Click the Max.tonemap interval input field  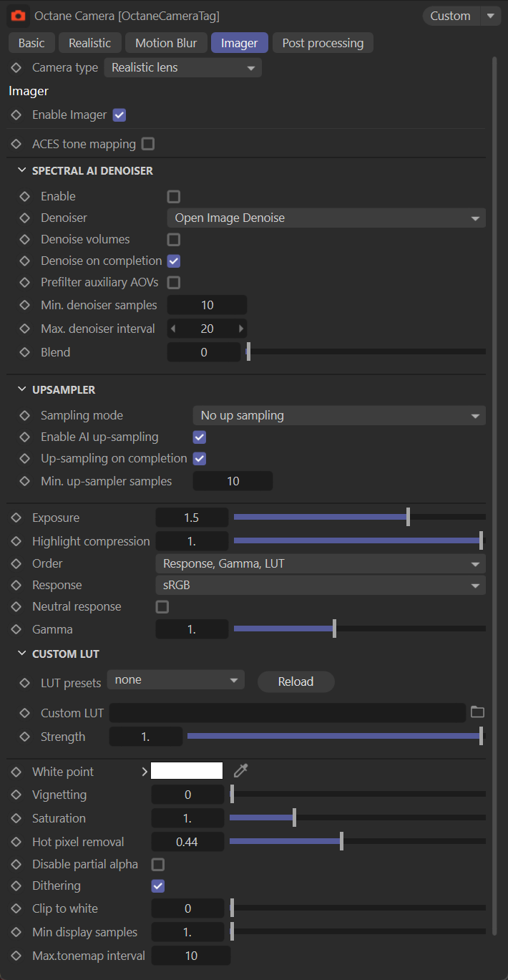pos(191,956)
